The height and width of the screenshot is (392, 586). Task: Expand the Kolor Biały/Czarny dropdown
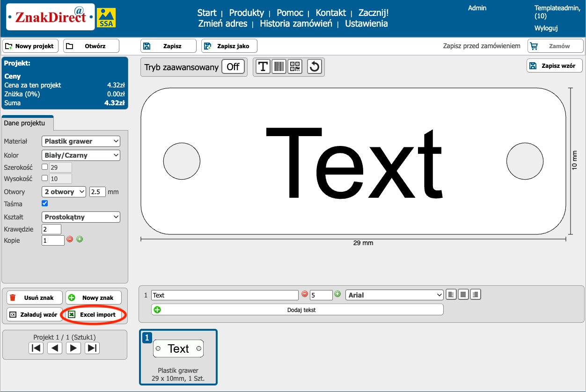coord(81,155)
